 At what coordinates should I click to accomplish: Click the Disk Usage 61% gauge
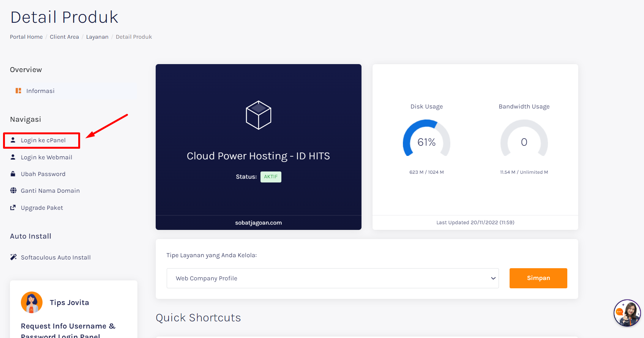(426, 138)
